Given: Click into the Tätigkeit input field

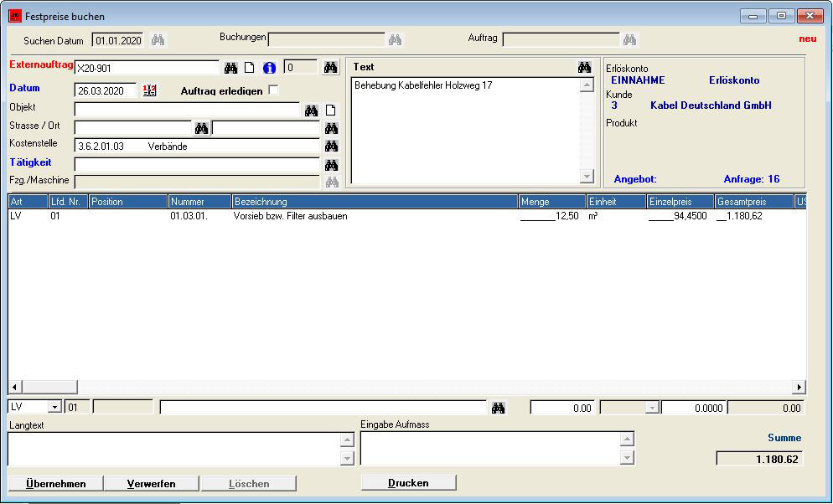Looking at the screenshot, I should (x=197, y=165).
